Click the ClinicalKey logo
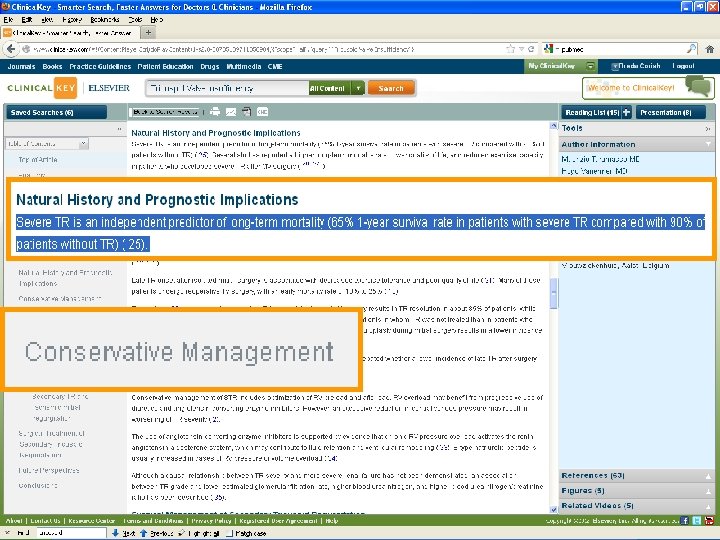This screenshot has height=540, width=720. pyautogui.click(x=42, y=88)
